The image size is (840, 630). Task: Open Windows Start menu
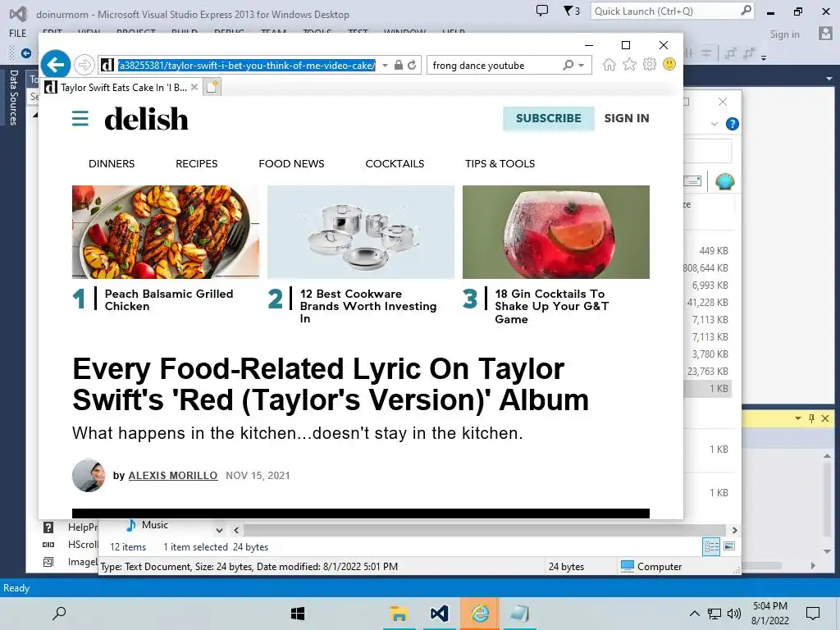coord(297,614)
